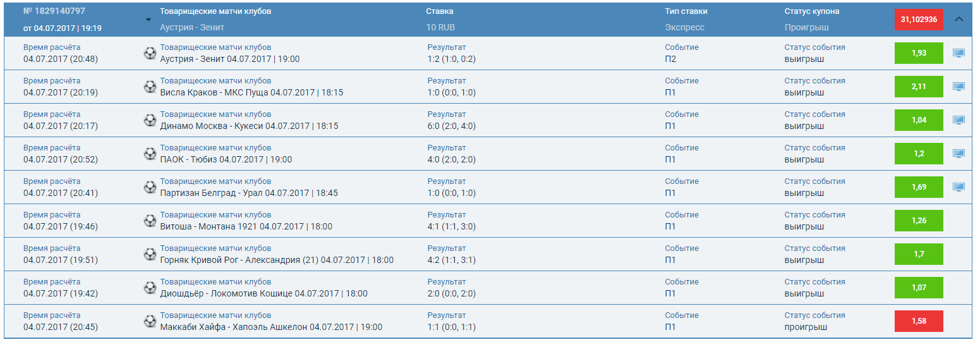Select the soccer ball icon beside Горняк Кривой Рог
The height and width of the screenshot is (342, 980).
[x=150, y=254]
